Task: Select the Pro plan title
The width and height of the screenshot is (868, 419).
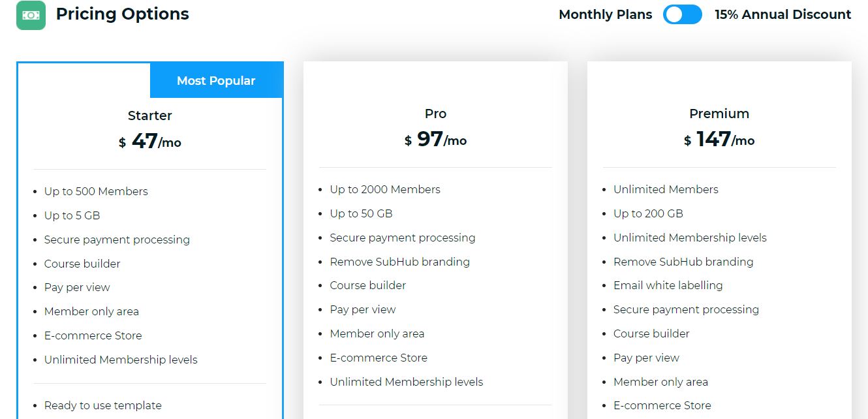Action: (435, 114)
